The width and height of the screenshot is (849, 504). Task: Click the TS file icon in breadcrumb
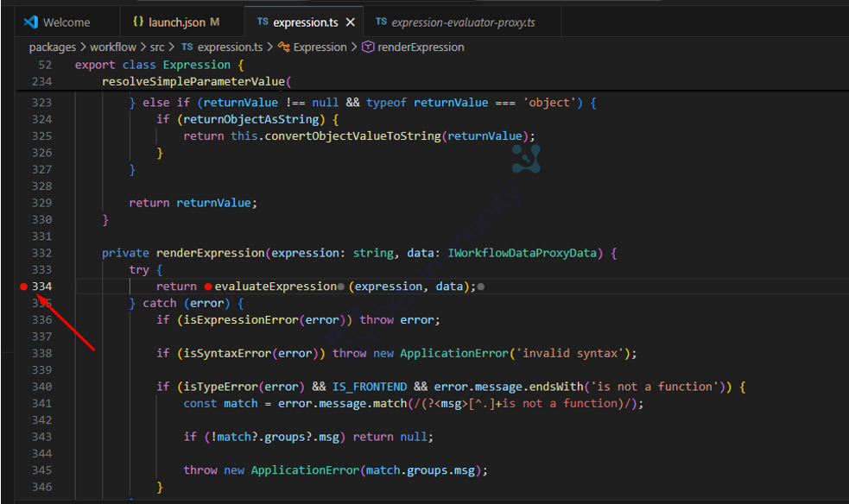(x=187, y=47)
